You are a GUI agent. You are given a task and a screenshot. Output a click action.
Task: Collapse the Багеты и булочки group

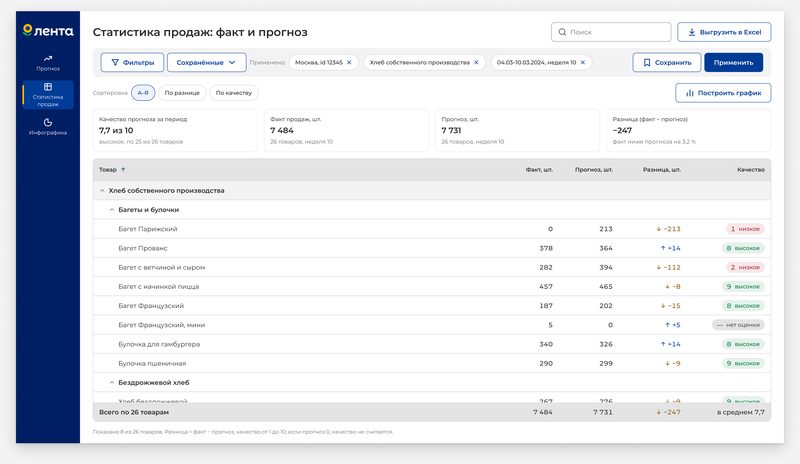(x=112, y=210)
